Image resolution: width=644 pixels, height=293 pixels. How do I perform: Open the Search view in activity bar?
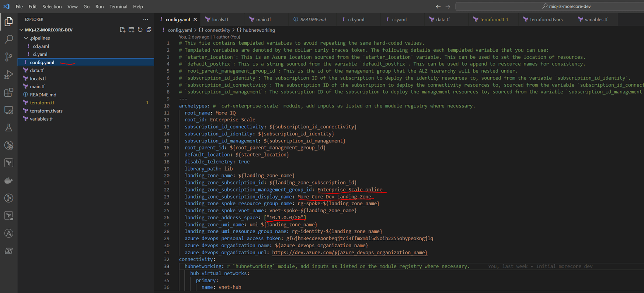[x=9, y=39]
